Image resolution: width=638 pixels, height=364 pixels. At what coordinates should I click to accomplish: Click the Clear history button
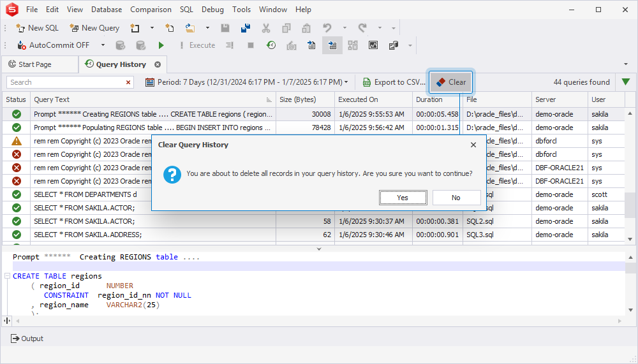[x=451, y=82]
